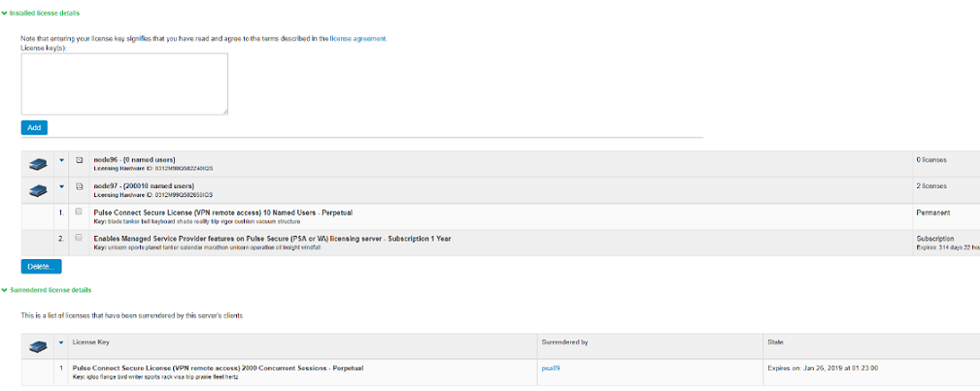Toggle the node96 row checkbox

pyautogui.click(x=80, y=159)
